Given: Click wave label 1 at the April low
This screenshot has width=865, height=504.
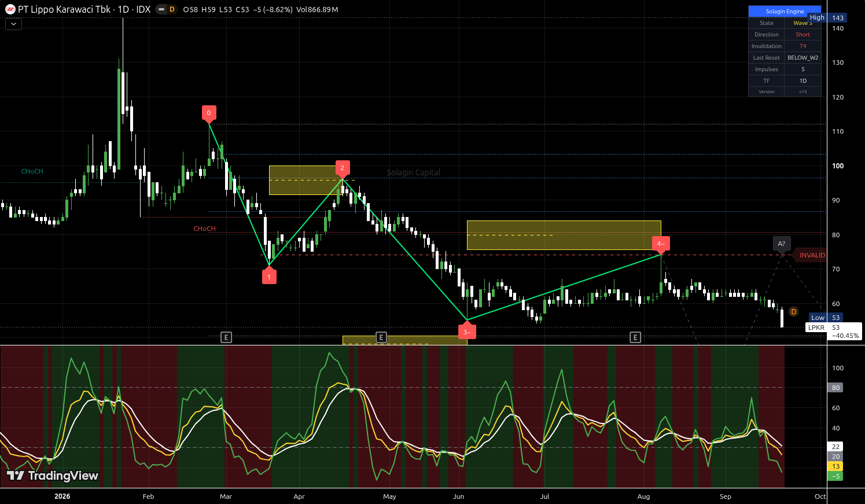Looking at the screenshot, I should [269, 276].
